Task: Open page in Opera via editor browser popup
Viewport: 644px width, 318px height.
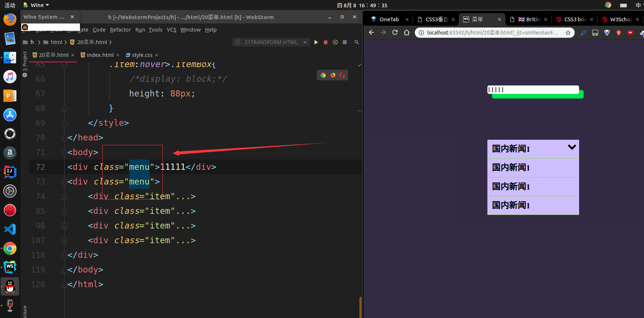Action: pyautogui.click(x=342, y=75)
